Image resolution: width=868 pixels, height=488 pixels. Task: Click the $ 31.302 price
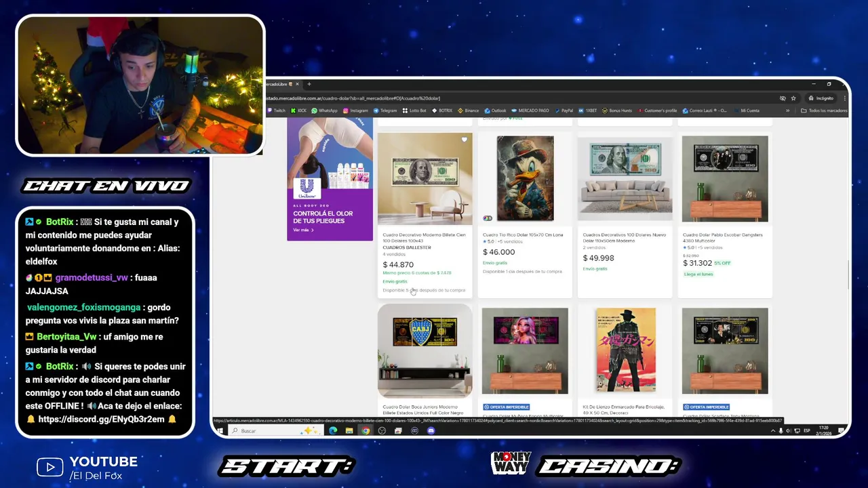tap(697, 263)
